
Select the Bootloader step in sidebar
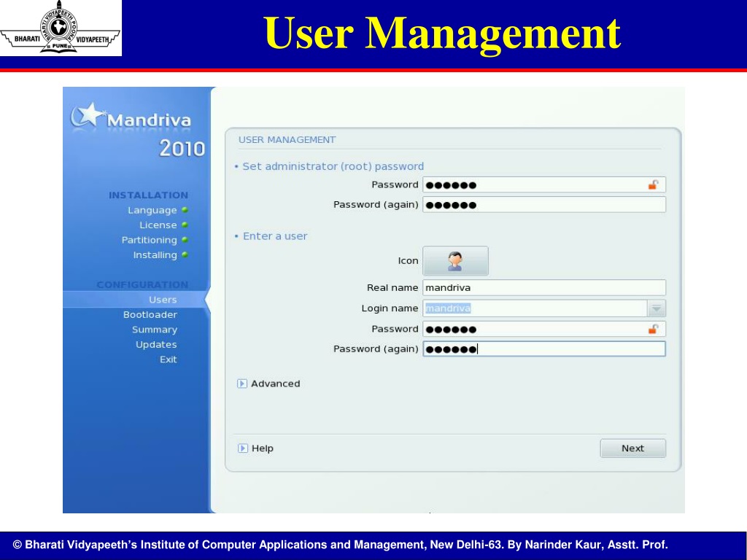pos(150,315)
